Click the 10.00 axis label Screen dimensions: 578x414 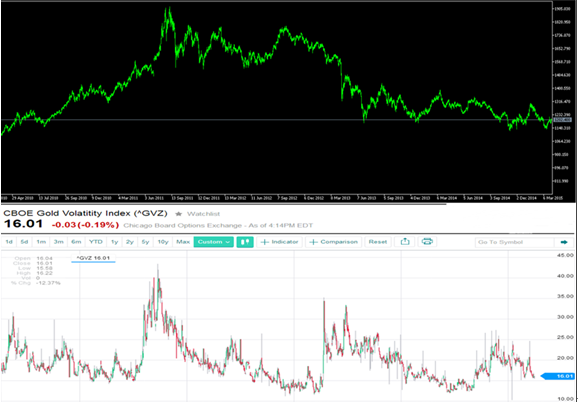click(x=565, y=399)
